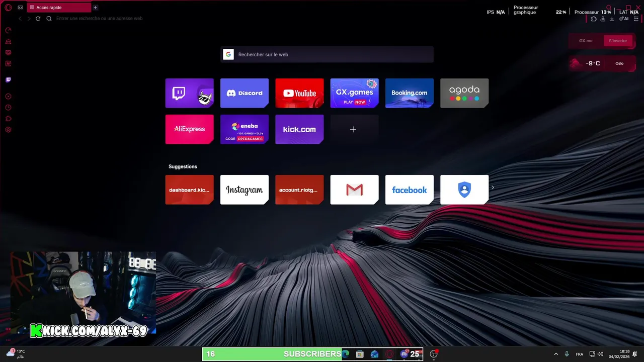
Task: Open the M-labeled sidebar icon
Action: click(8, 64)
